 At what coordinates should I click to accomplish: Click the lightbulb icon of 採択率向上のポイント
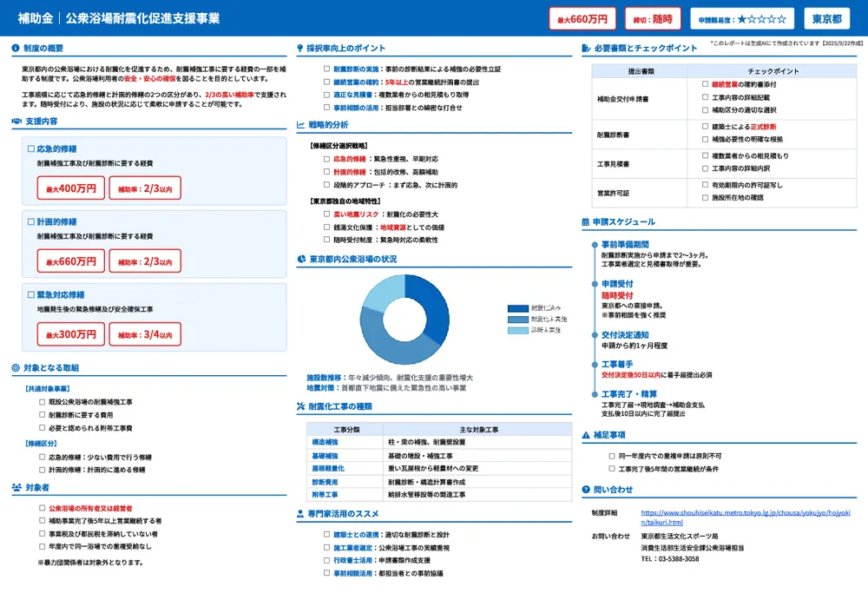coord(299,49)
